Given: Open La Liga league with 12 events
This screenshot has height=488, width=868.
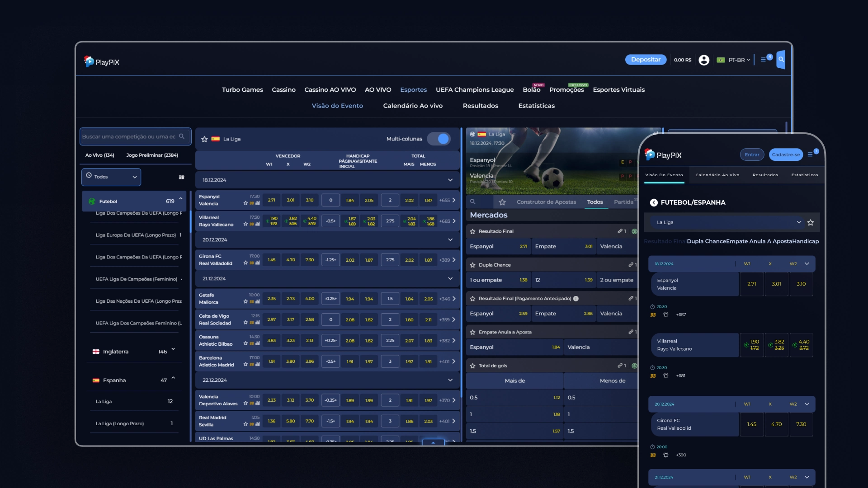Looking at the screenshot, I should click(134, 402).
